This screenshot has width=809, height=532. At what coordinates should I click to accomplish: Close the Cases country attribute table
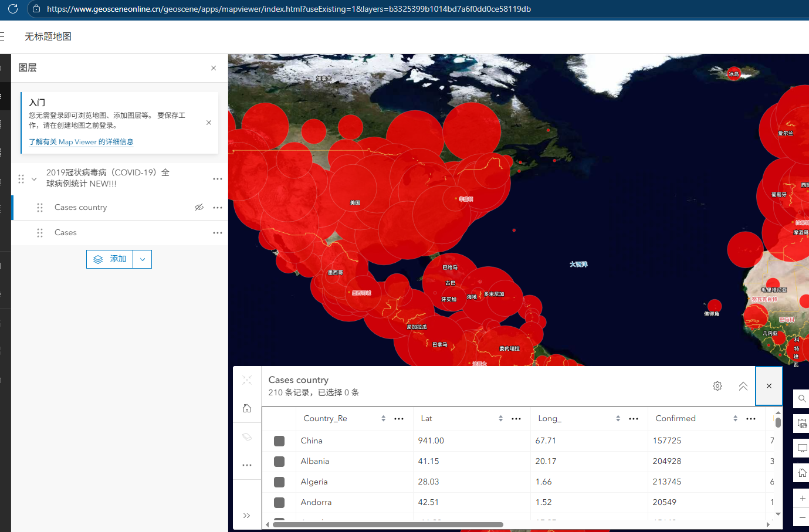(x=769, y=386)
